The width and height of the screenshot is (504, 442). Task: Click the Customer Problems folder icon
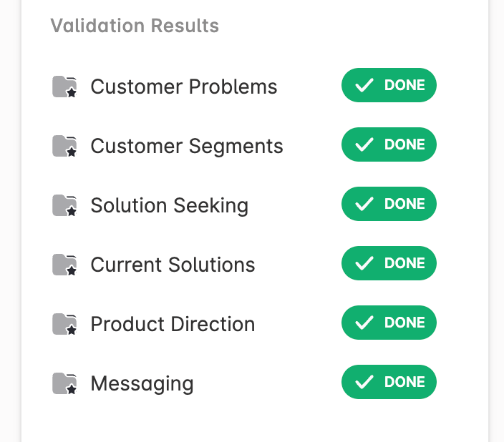pos(64,87)
